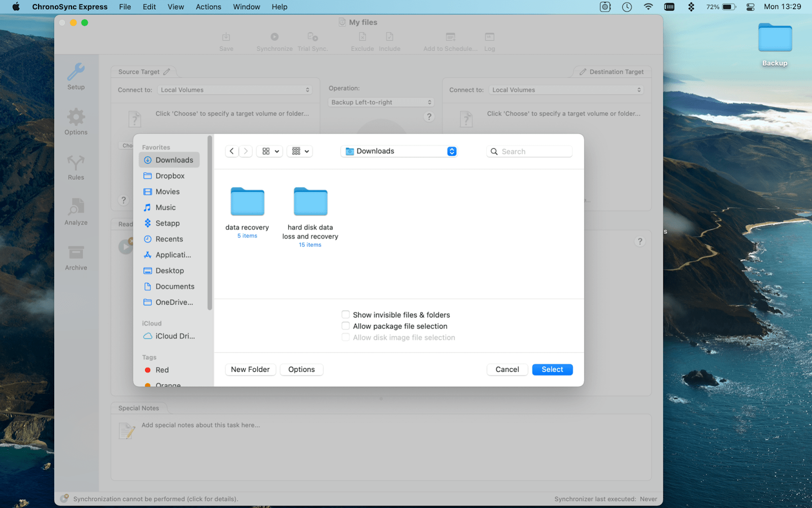Open the Setup panel in ChronoSync sidebar
Screen dimensions: 812x508
76,76
